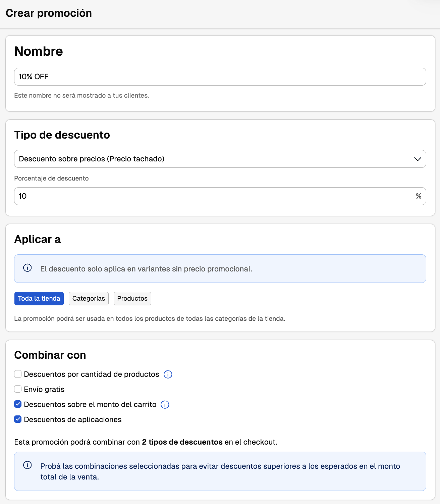Screen dimensions: 440x504
Task: Uncheck Descuentos sobre el monto del carrito
Action: tap(18, 404)
